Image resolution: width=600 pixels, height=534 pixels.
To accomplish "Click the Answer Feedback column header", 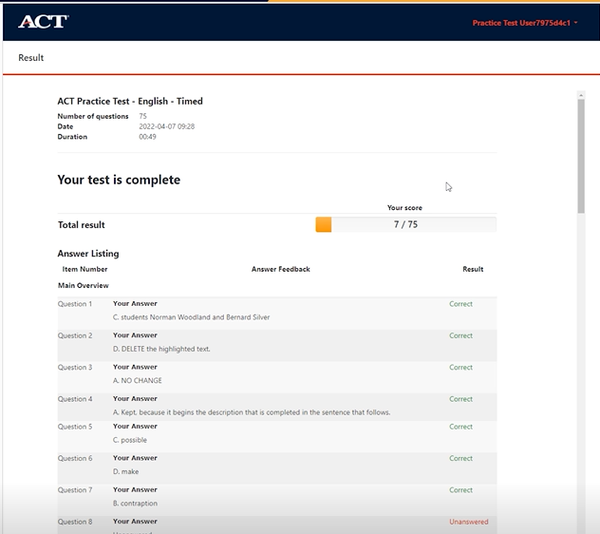I will [x=281, y=269].
